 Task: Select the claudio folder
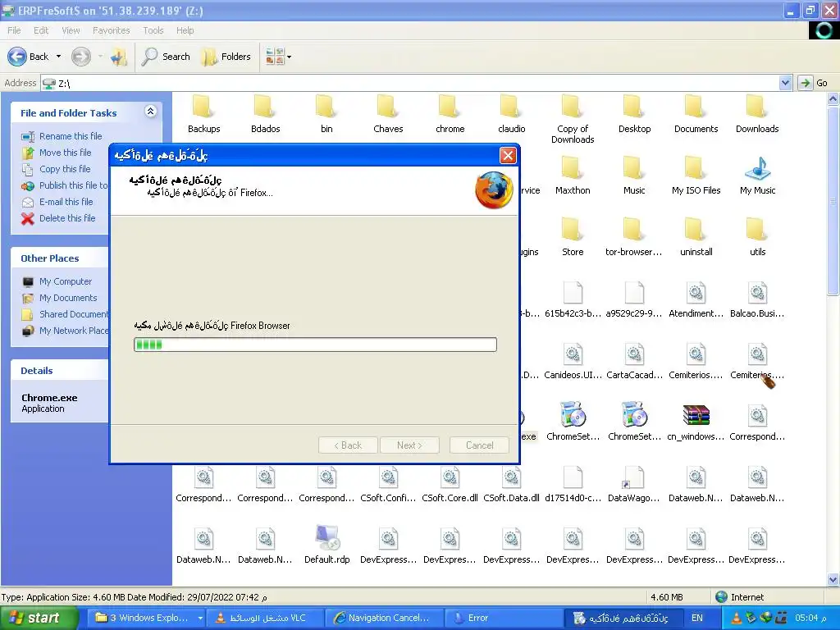(511, 113)
